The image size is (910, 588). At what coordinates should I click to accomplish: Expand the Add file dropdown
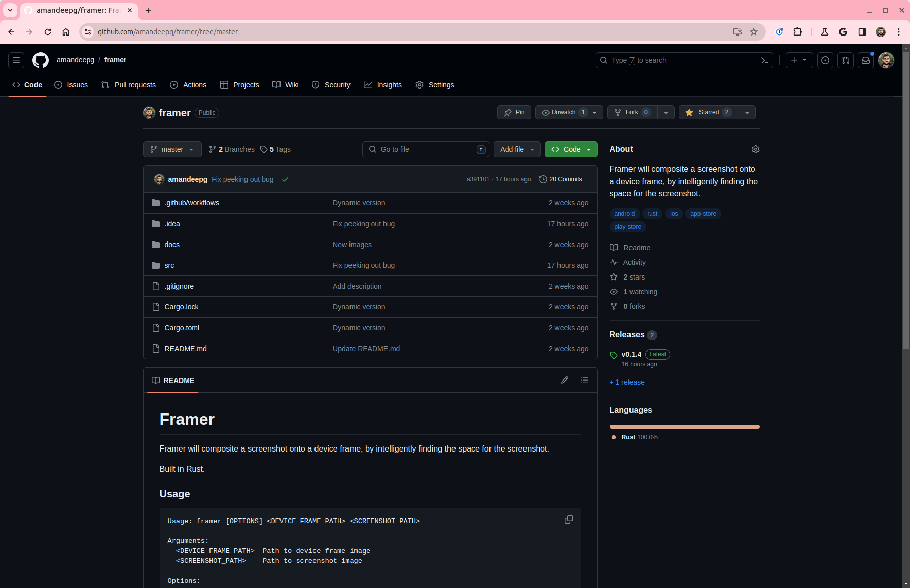point(517,149)
